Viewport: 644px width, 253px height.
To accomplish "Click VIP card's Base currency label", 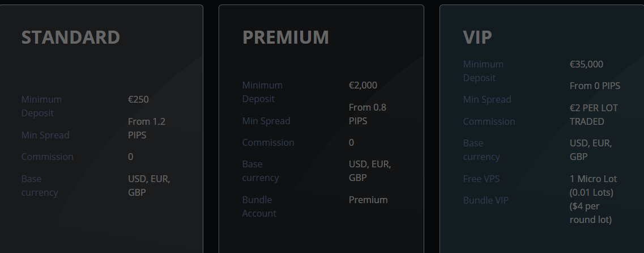I will tap(481, 150).
